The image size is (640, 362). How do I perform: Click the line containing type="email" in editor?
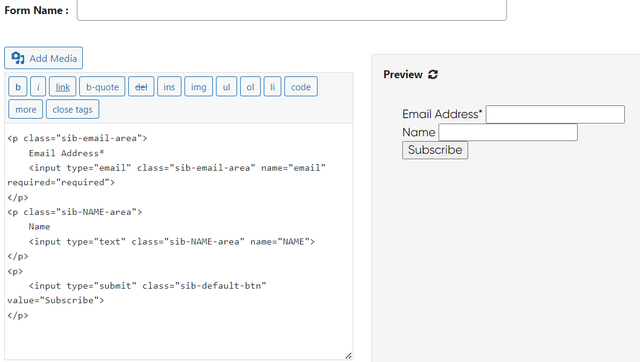coord(177,168)
